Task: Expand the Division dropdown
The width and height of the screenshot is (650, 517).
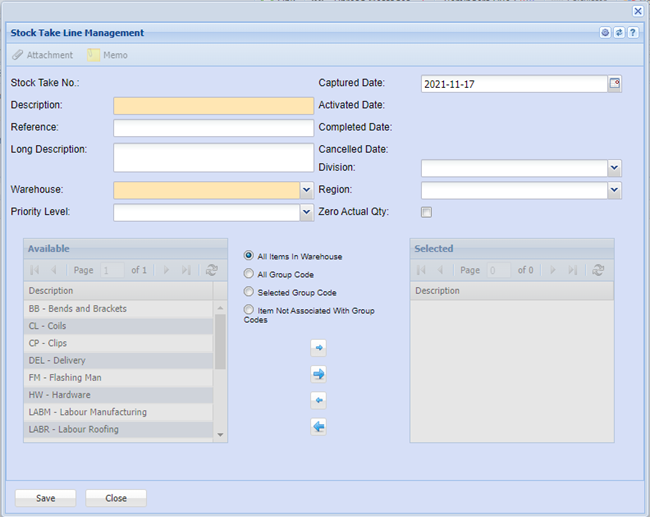Action: pyautogui.click(x=614, y=168)
